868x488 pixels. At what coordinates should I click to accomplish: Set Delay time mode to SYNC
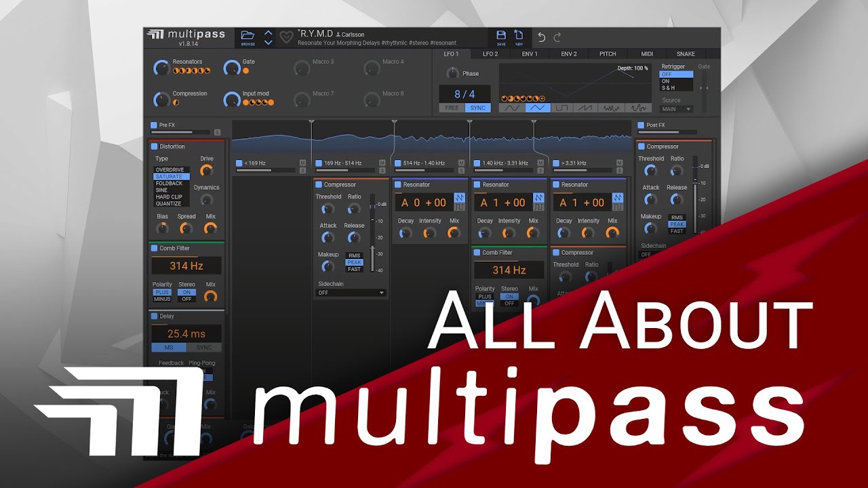(x=204, y=348)
